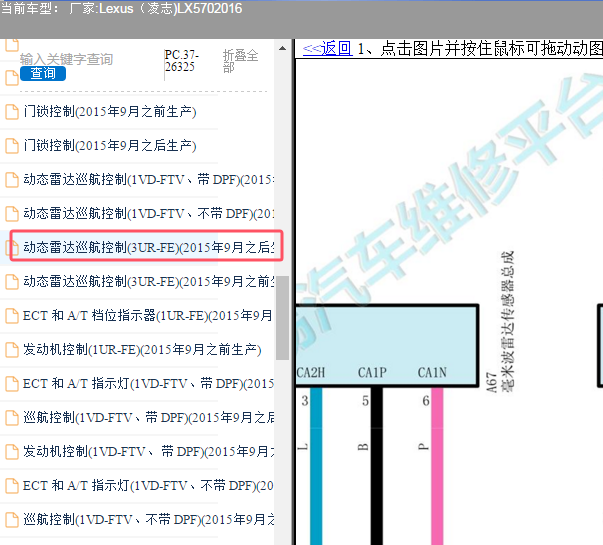Click document icon beside ECT 和 A/T 指示灯(1VD-FTV、带 DPF)

pos(12,383)
